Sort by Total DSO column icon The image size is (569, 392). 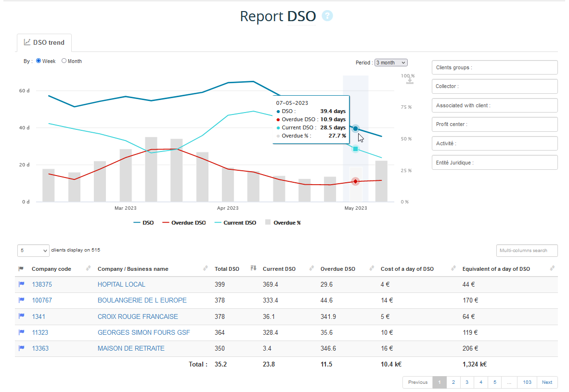click(x=253, y=268)
